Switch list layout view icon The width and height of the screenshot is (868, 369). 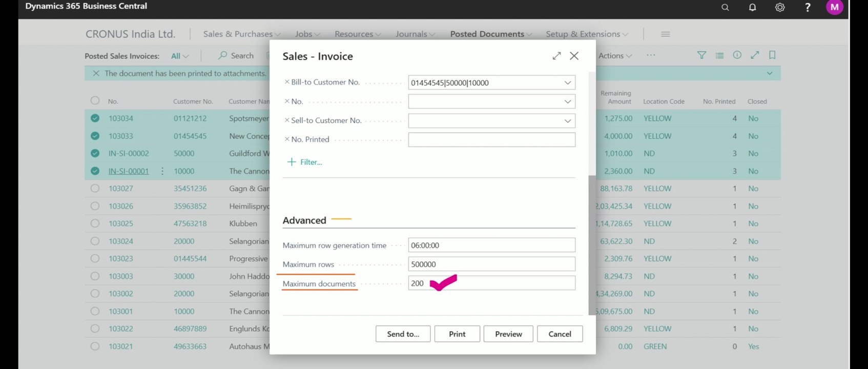click(719, 55)
